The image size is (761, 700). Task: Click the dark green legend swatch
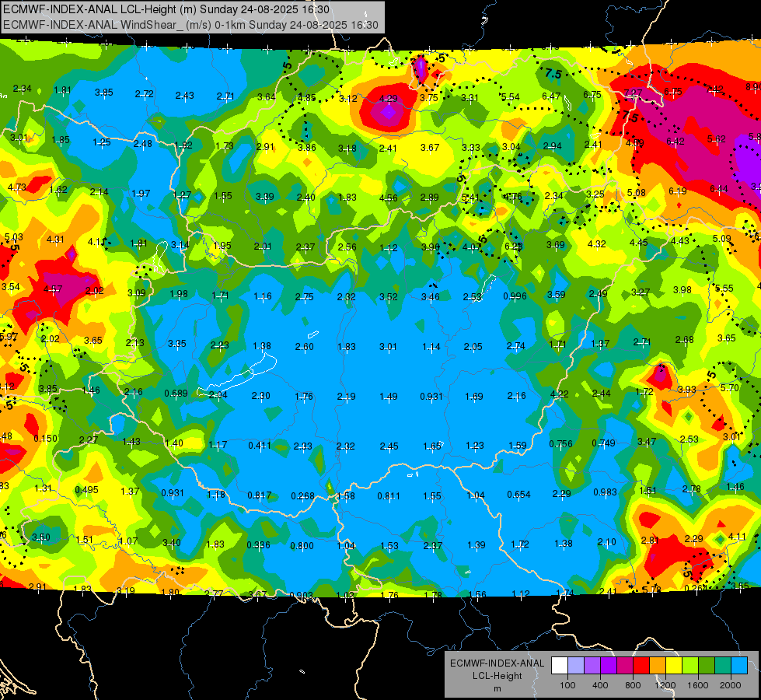(707, 666)
